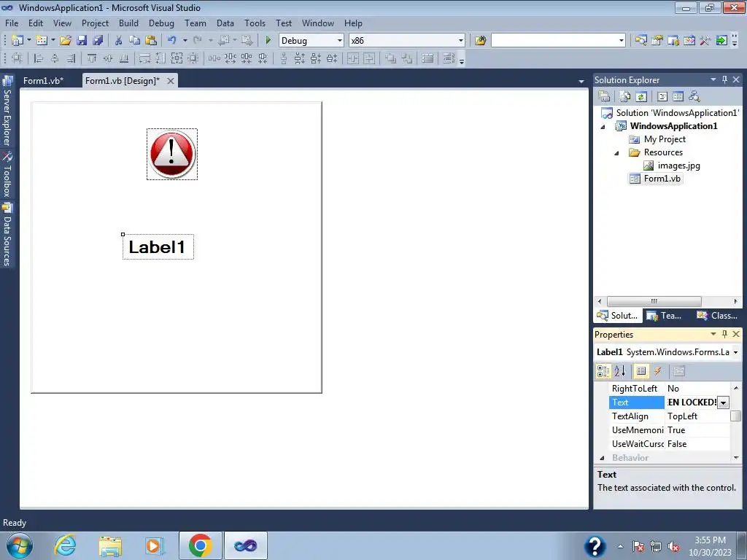Screen dimensions: 747x560
Task: Toggle the Solution Explorer pin icon
Action: click(724, 79)
